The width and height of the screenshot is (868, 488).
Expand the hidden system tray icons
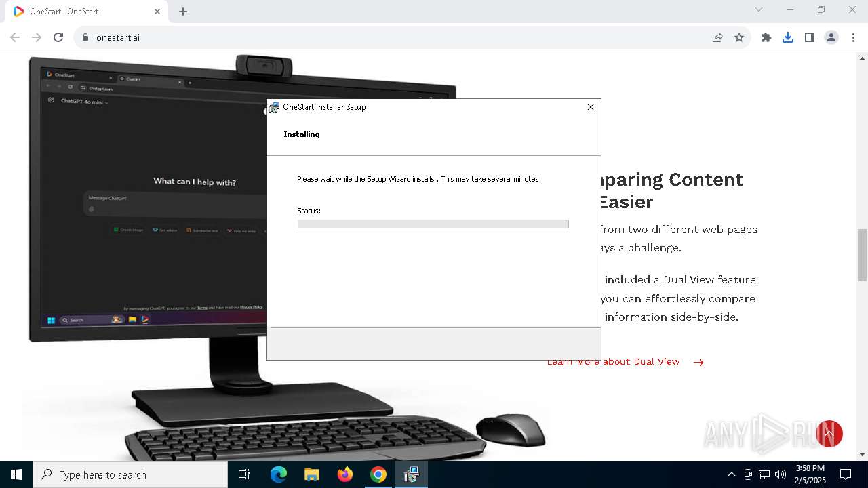coord(731,474)
